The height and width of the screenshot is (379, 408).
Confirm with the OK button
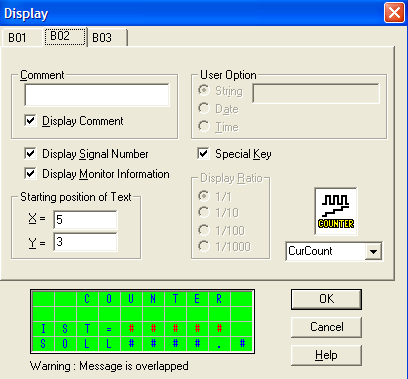[326, 299]
